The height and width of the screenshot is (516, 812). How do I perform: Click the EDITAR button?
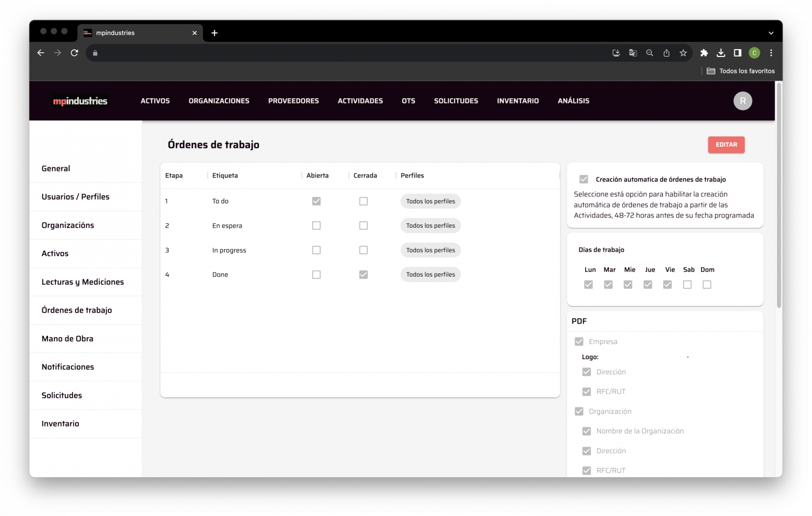pos(726,144)
